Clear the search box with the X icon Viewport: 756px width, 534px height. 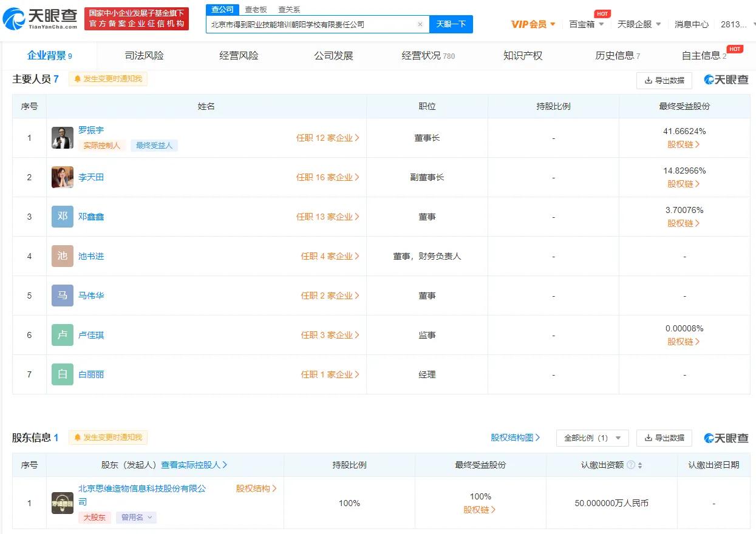point(420,24)
